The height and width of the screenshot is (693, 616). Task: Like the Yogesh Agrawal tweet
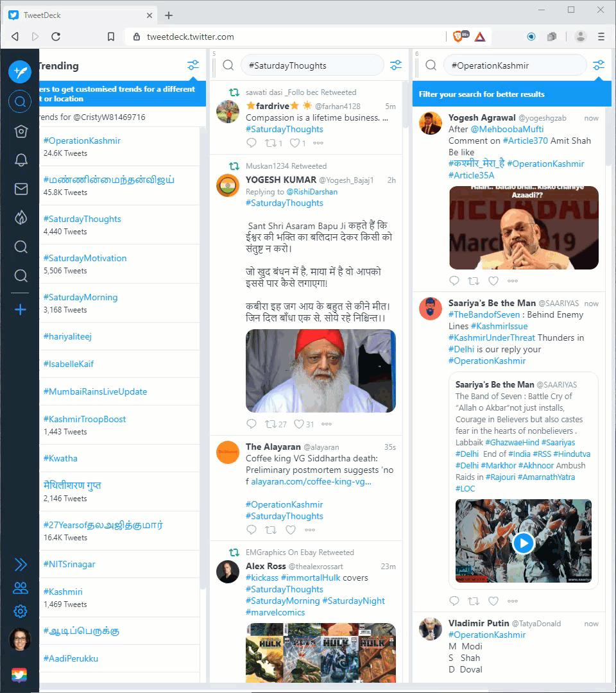[493, 280]
